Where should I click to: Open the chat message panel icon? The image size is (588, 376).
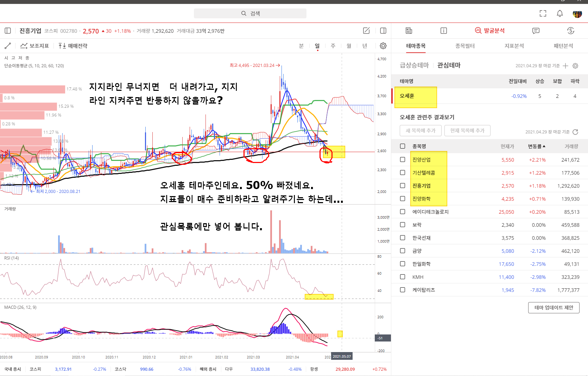click(x=536, y=31)
